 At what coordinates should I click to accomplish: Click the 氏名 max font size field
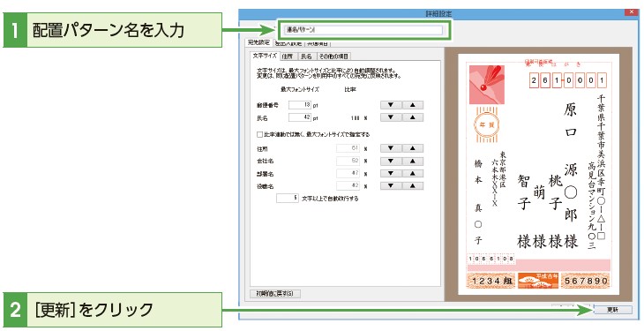click(x=300, y=117)
